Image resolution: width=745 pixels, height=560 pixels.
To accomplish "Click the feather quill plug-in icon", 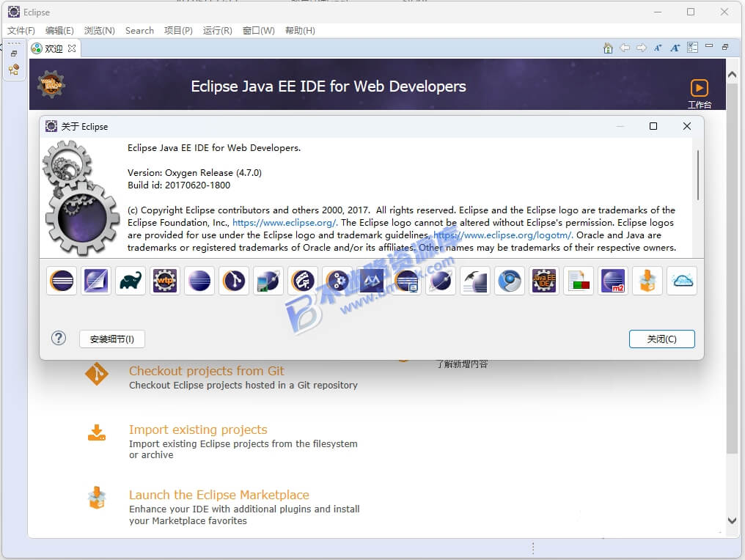I will [475, 281].
